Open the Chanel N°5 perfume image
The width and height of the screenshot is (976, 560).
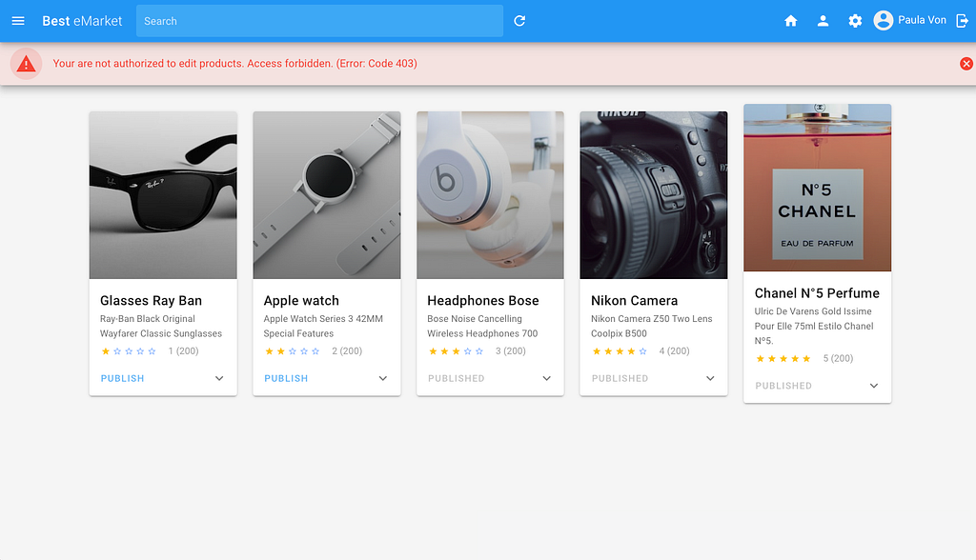tap(817, 188)
